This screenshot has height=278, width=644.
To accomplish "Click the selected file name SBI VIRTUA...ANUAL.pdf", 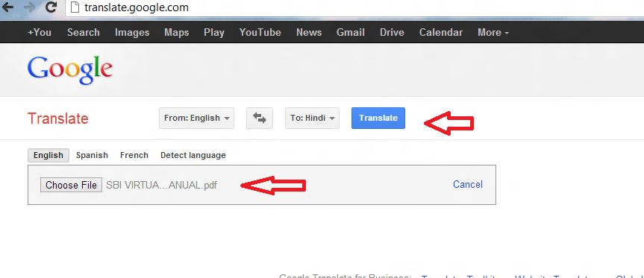I will [x=161, y=186].
